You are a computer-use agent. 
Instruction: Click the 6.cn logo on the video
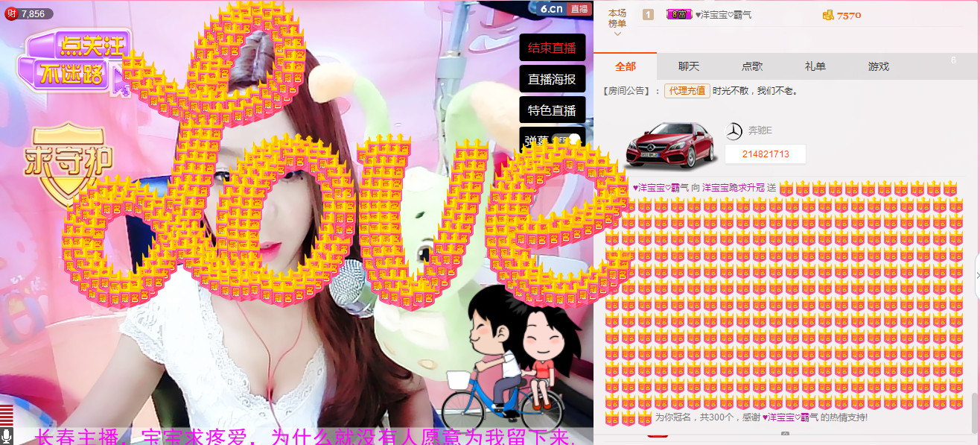552,8
